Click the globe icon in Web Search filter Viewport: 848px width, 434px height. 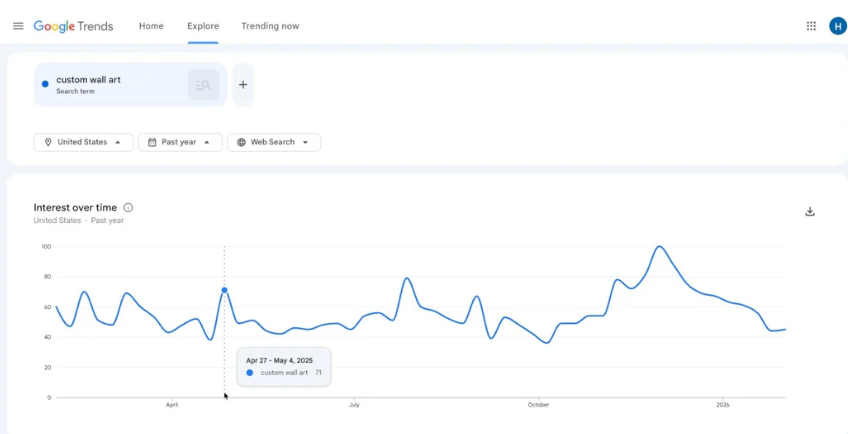tap(241, 142)
